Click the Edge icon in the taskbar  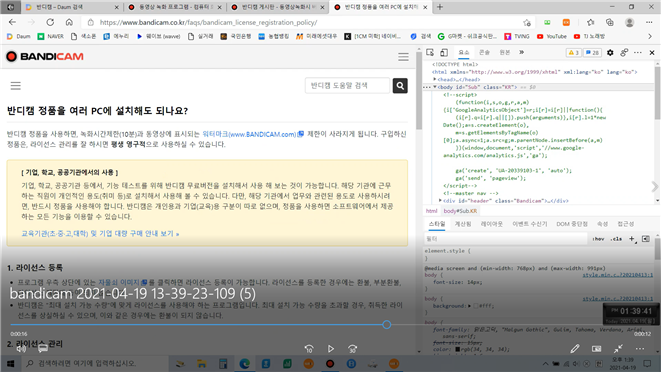point(245,364)
